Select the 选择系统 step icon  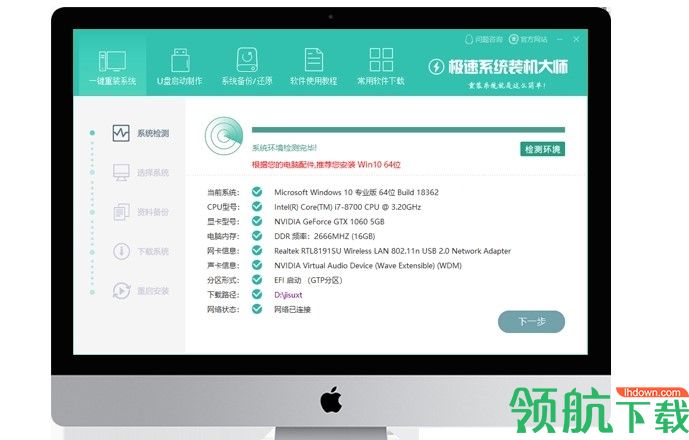[x=121, y=172]
